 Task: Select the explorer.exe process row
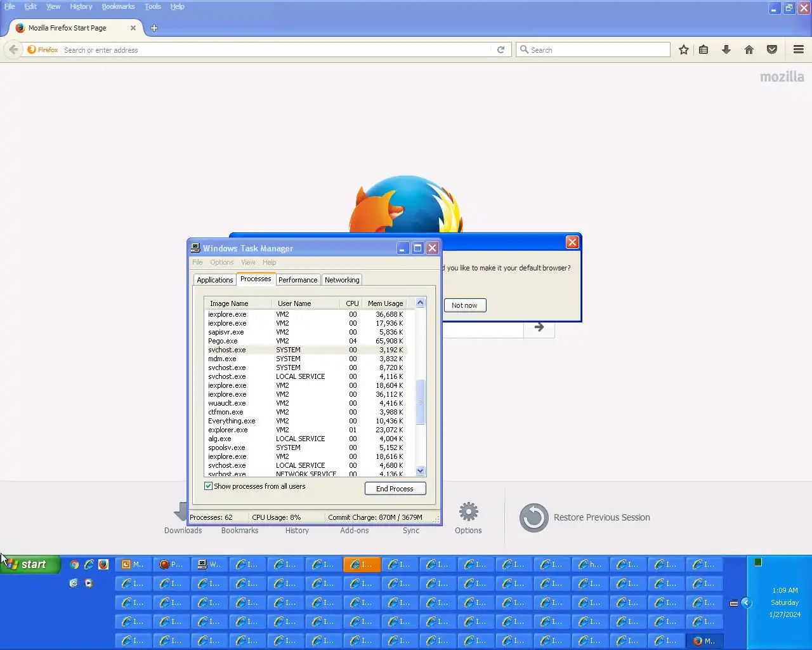coord(305,430)
